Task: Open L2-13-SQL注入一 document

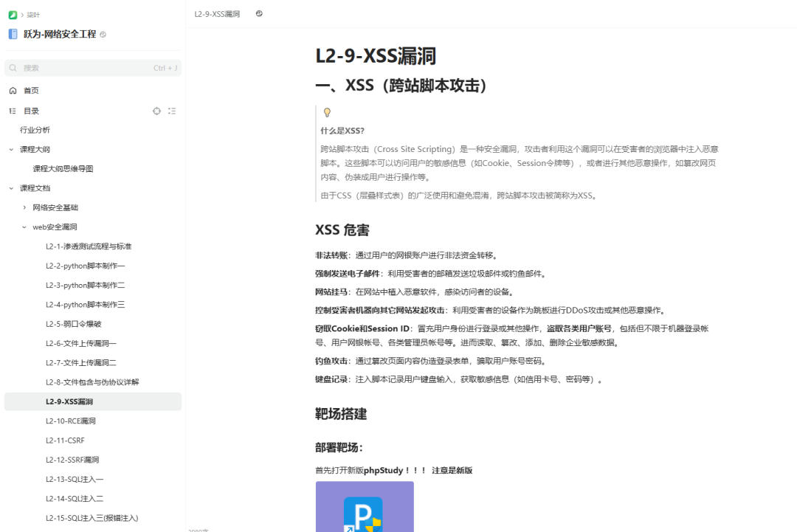Action: point(75,479)
